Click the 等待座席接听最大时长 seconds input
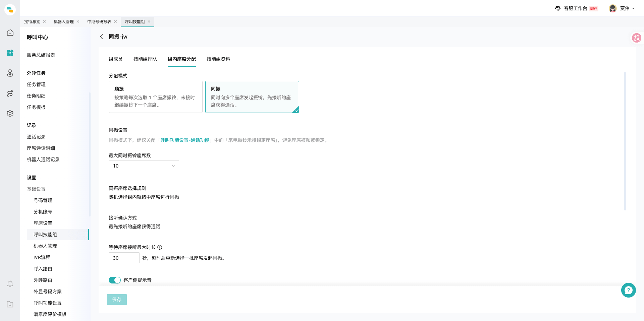This screenshot has width=644, height=321. [x=124, y=258]
